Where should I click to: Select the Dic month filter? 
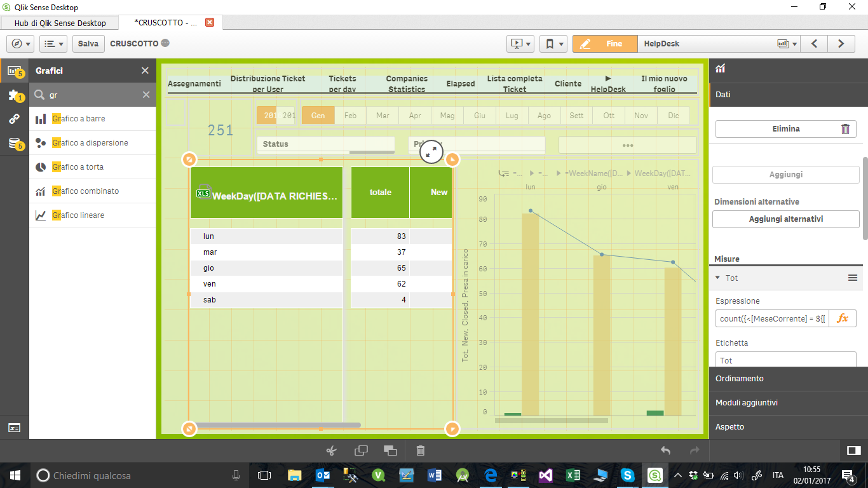674,116
